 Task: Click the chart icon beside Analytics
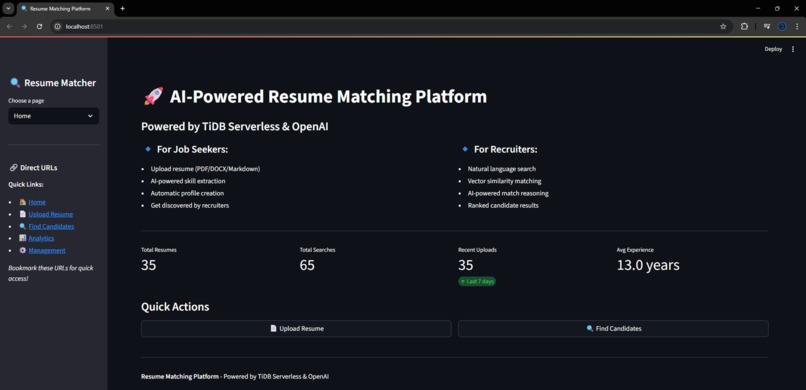[x=23, y=238]
